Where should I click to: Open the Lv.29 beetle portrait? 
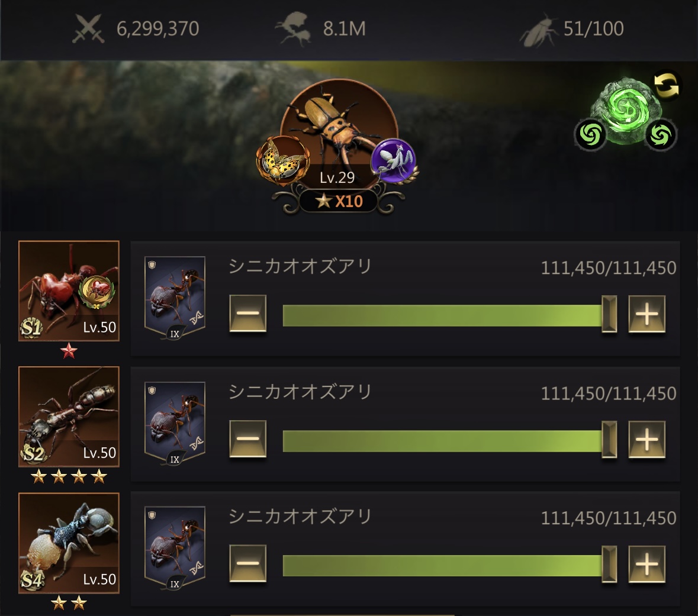pos(338,134)
